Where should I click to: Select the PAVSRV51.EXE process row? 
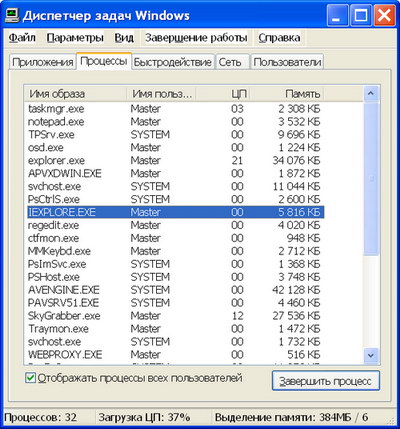click(x=176, y=303)
